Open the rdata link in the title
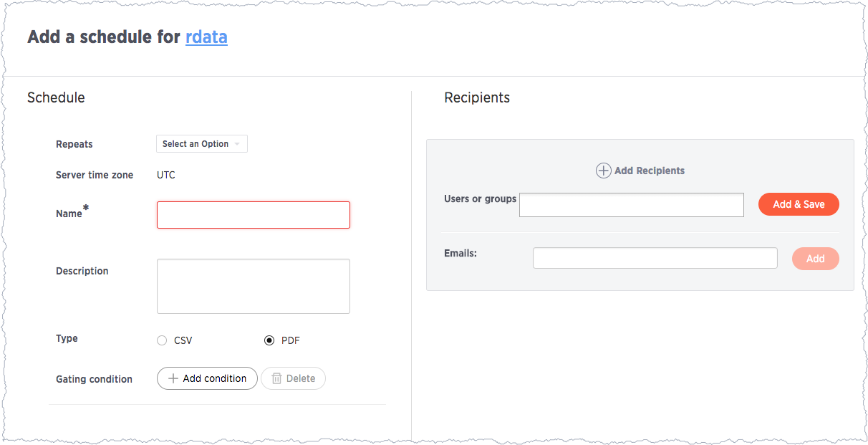 tap(206, 37)
